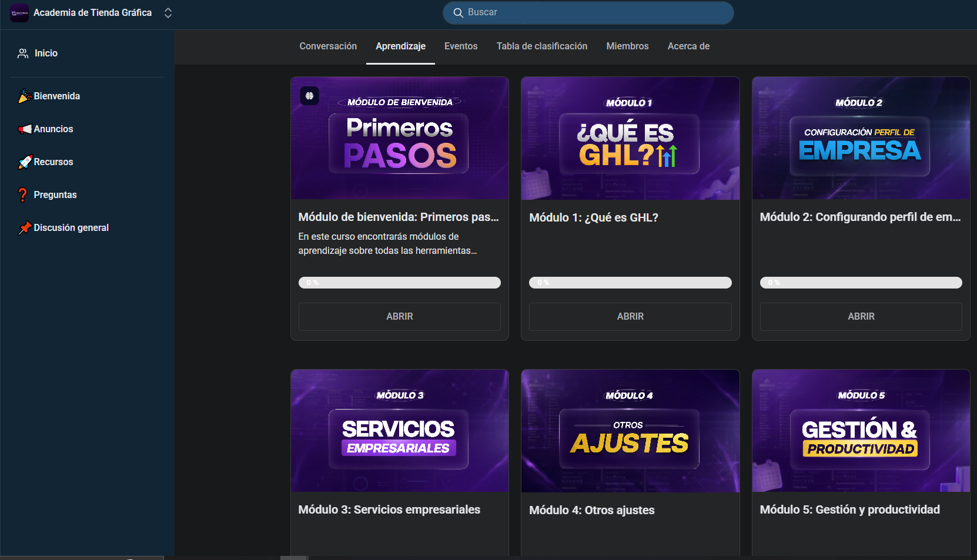
Task: Open the Configuración Perfil de Empresa thumbnail
Action: pos(861,138)
